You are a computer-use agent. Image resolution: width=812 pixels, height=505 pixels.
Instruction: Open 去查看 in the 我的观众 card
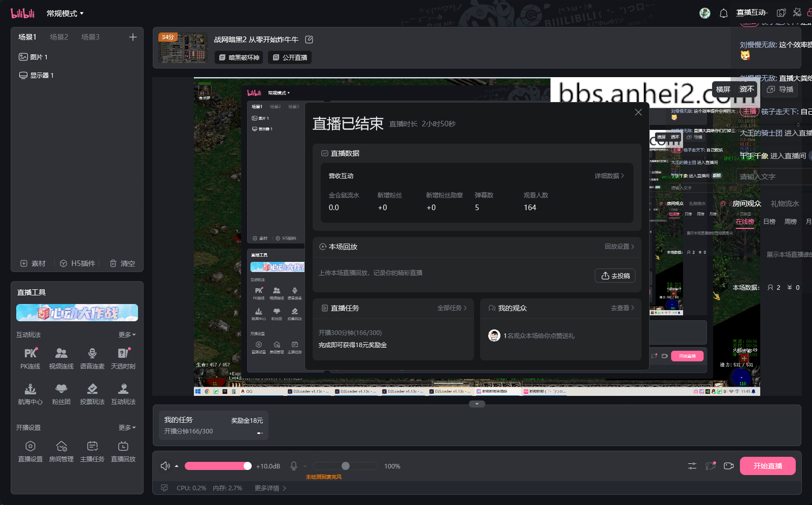tap(623, 308)
